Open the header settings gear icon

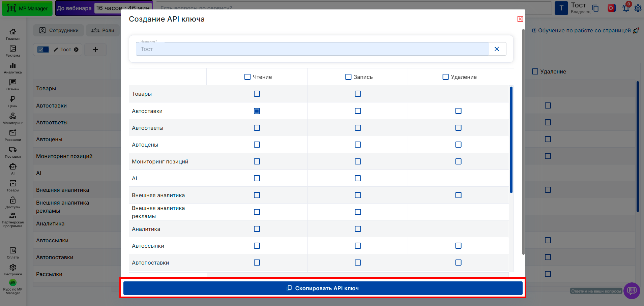[x=638, y=8]
